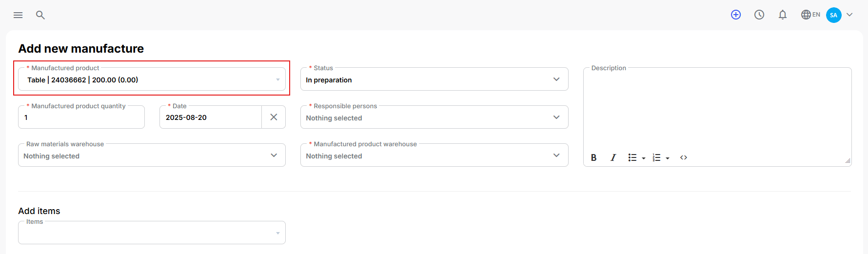The image size is (868, 254).
Task: Toggle code view in Description editor
Action: point(684,157)
